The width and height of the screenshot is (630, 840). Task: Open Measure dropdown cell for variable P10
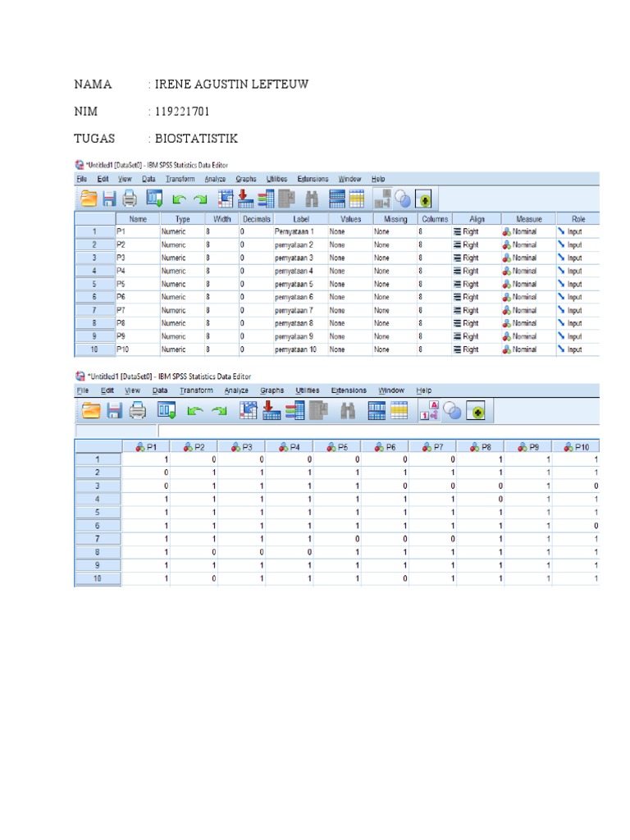pyautogui.click(x=528, y=349)
